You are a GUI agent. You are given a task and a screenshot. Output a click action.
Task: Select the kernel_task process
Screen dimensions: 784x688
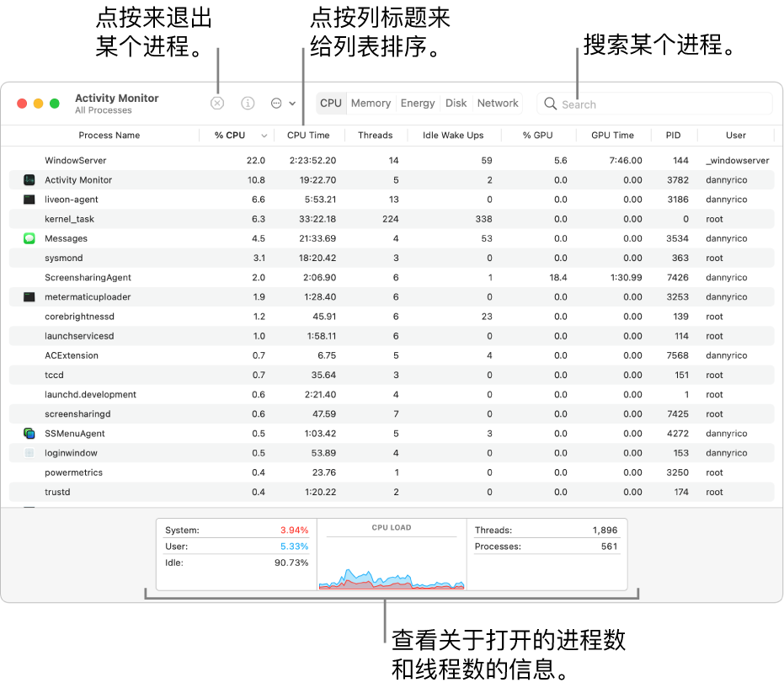pos(392,218)
